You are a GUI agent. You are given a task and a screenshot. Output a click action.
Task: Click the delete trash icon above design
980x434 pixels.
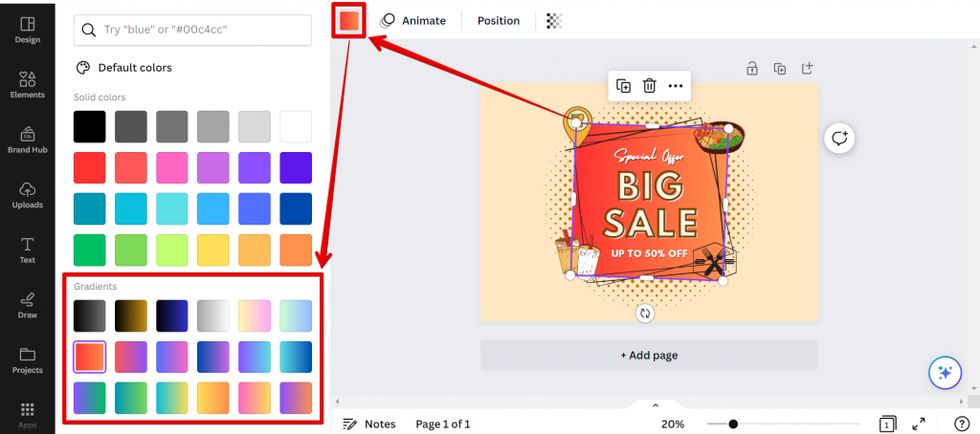[x=649, y=85]
